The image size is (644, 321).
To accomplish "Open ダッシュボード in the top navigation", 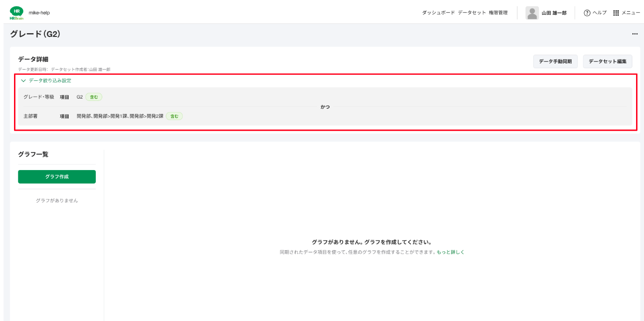I will [x=438, y=13].
